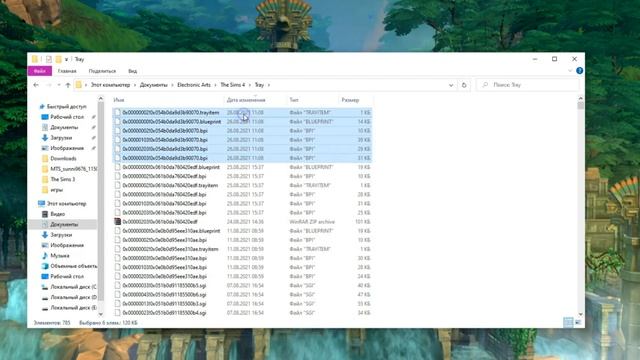Image resolution: width=640 pixels, height=360 pixels.
Task: Open the Downloads folder in sidebar
Action: (x=63, y=158)
